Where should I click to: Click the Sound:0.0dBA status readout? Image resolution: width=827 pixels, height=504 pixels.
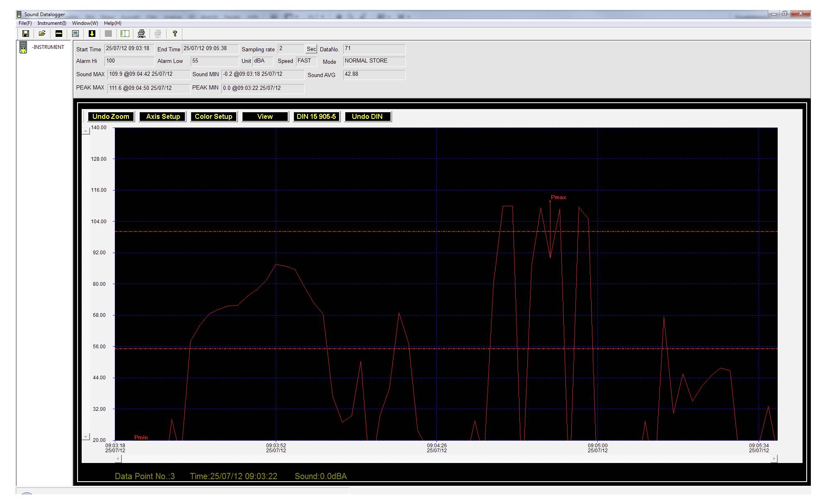(x=321, y=477)
